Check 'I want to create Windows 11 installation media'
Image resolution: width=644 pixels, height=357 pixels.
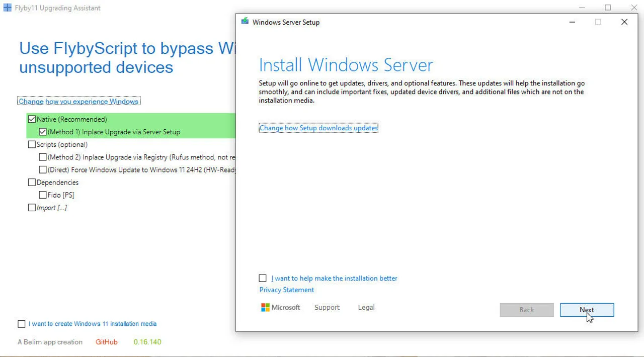click(22, 324)
